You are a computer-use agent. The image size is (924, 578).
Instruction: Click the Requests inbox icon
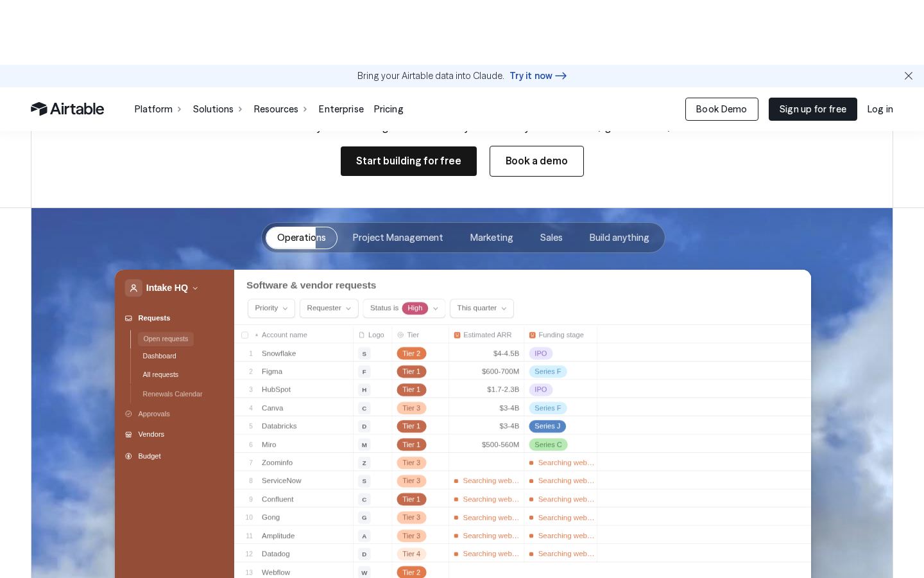(x=128, y=318)
